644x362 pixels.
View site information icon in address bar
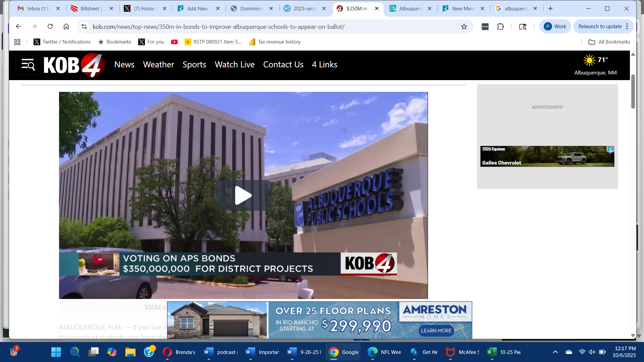(x=84, y=26)
